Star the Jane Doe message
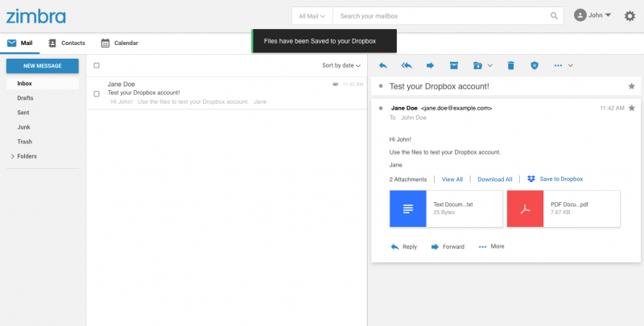 pos(632,108)
